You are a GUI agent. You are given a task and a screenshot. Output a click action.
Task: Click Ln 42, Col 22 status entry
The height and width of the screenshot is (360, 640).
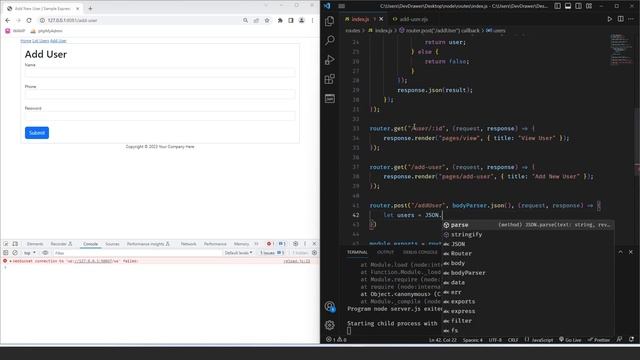(442, 340)
